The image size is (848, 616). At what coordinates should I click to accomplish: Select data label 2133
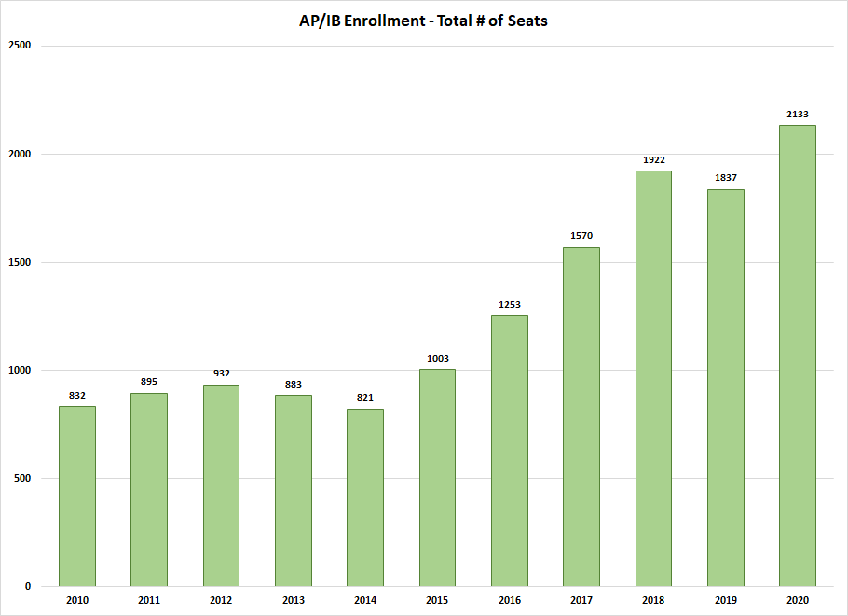(798, 115)
